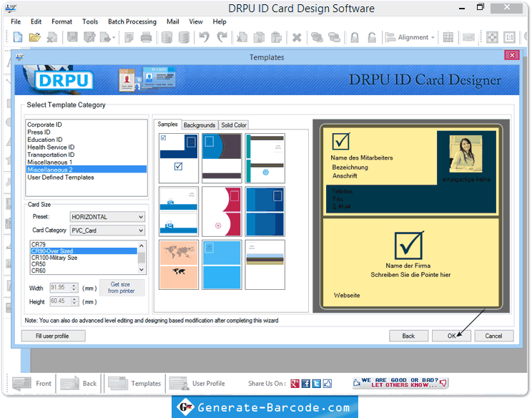Click the Cancel button
532x418 pixels.
point(493,336)
